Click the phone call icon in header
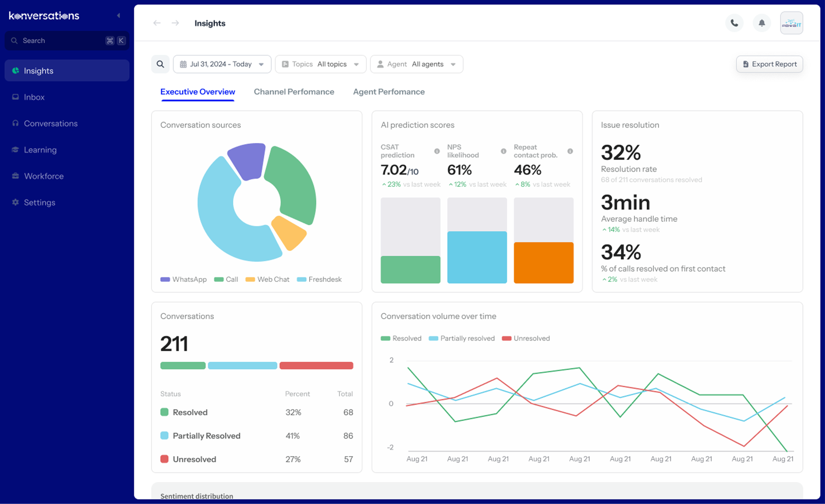The image size is (825, 504). [734, 23]
